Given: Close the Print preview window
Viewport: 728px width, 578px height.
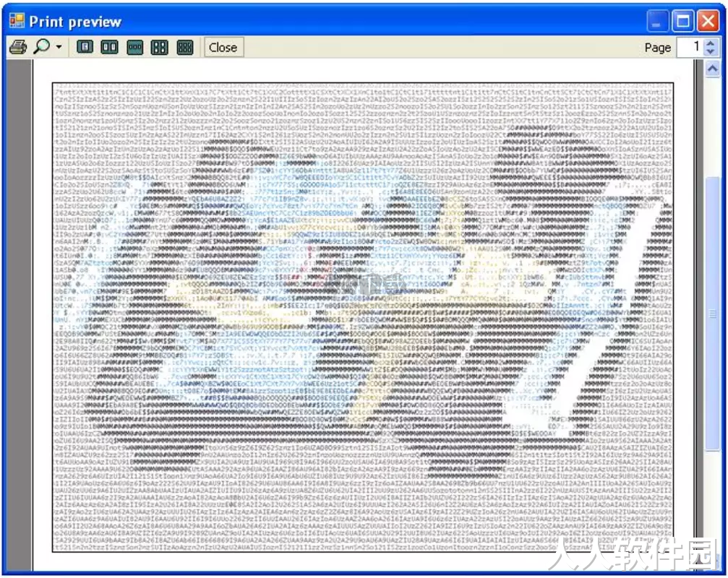Looking at the screenshot, I should (708, 22).
